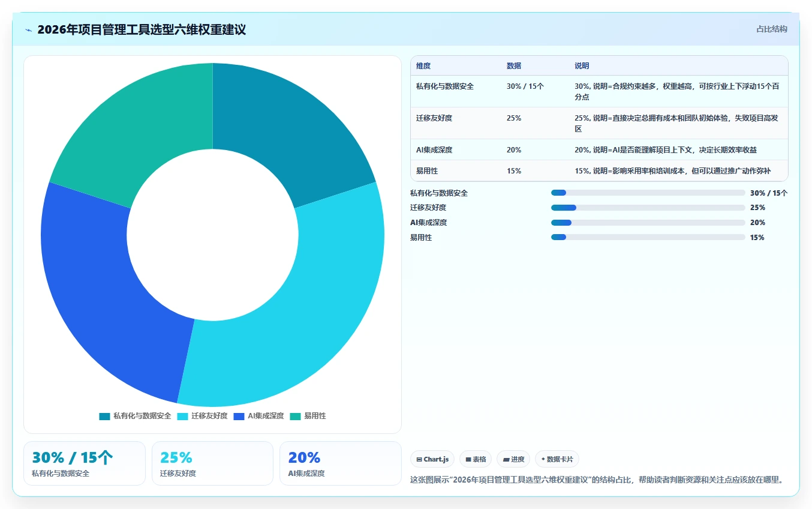The width and height of the screenshot is (812, 509).
Task: Click the description starting 合规约束越多
Action: (677, 91)
